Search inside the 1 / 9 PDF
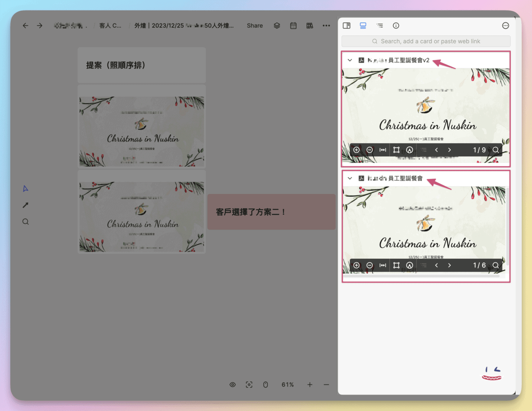This screenshot has height=411, width=532. coord(496,150)
